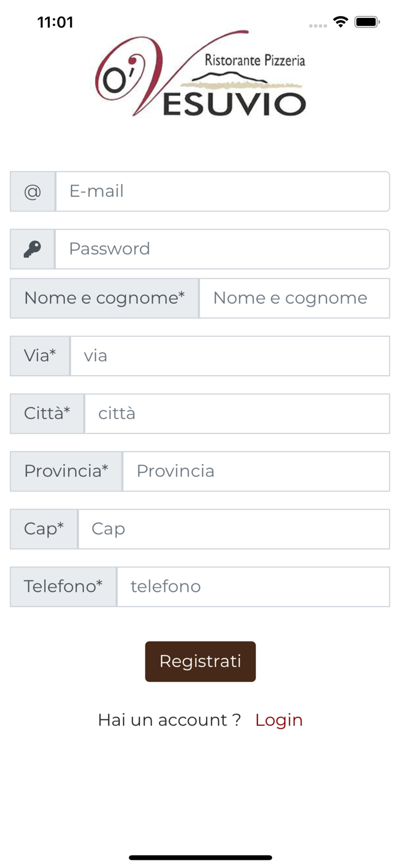
Task: Tap the Cap postal code field
Action: tap(234, 529)
